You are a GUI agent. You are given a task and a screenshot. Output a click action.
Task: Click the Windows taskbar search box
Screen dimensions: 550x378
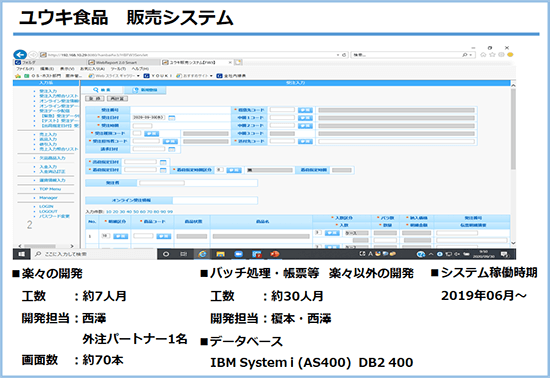(94, 254)
